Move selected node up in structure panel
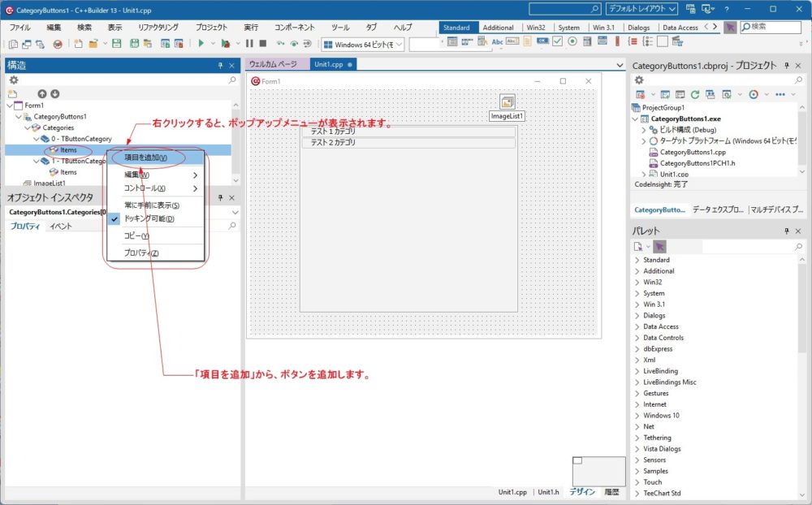Screen dimensions: 812x505 pyautogui.click(x=42, y=93)
